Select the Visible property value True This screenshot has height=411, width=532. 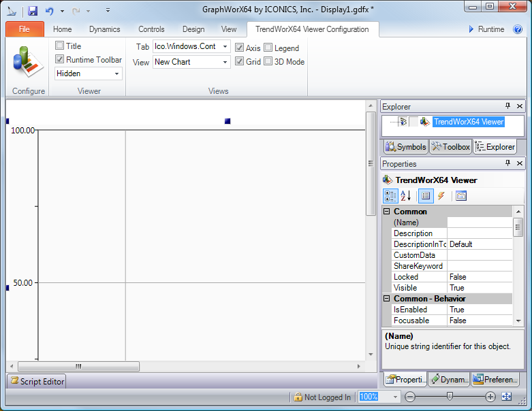coord(480,288)
